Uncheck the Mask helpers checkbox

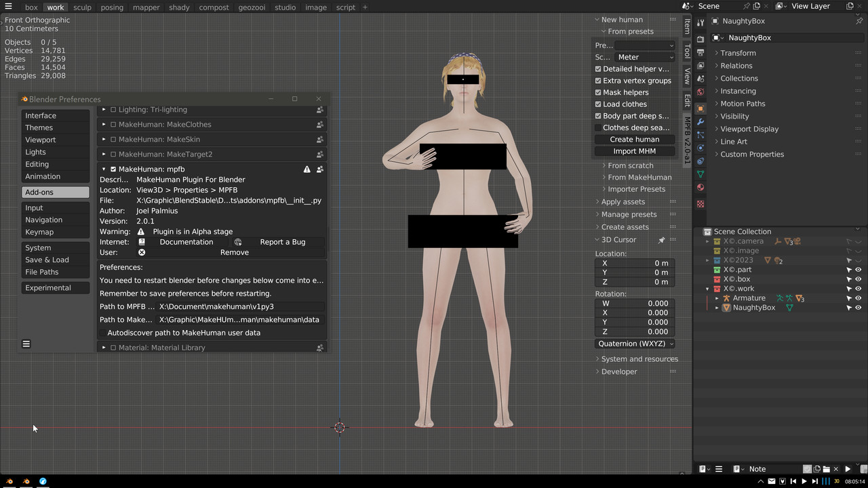598,93
